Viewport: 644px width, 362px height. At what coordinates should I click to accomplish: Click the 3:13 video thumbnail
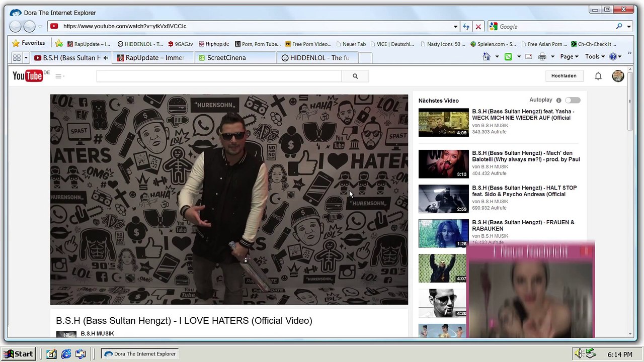[443, 164]
